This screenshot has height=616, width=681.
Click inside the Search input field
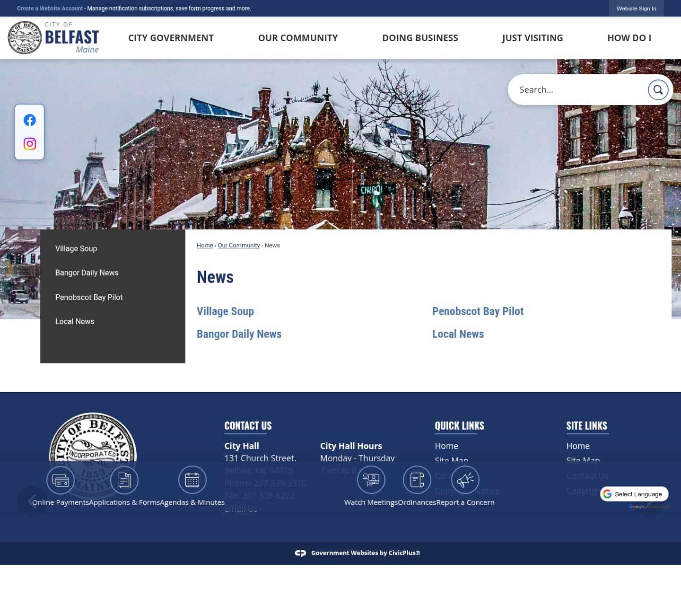(577, 89)
